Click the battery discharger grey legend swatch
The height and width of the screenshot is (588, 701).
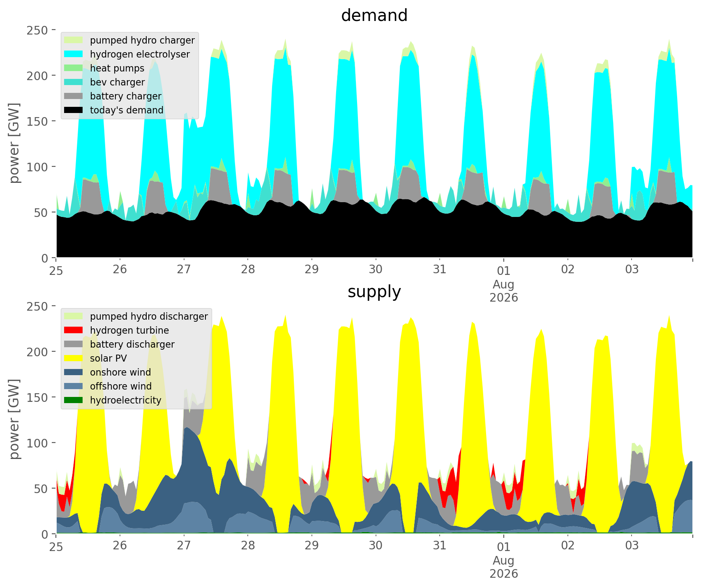pyautogui.click(x=74, y=344)
